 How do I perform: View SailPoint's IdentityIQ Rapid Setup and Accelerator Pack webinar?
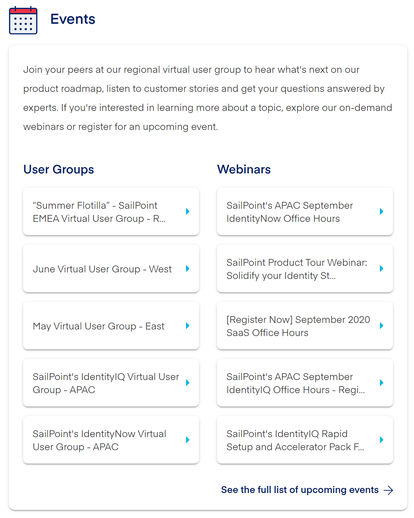(x=305, y=440)
